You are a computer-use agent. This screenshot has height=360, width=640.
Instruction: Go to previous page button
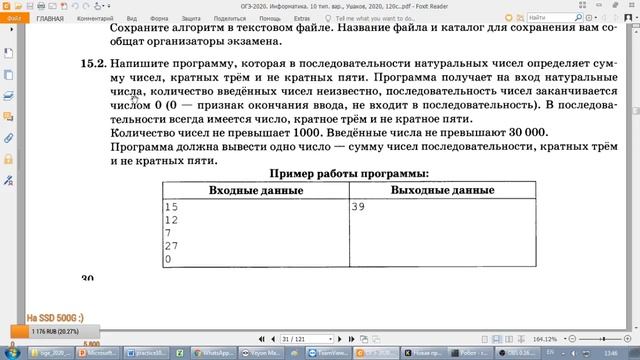pyautogui.click(x=273, y=339)
